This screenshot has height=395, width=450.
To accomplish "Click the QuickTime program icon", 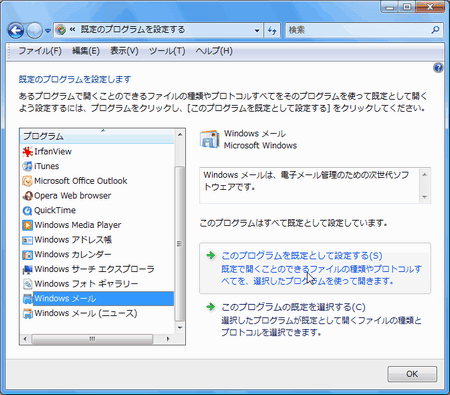I will (x=27, y=210).
